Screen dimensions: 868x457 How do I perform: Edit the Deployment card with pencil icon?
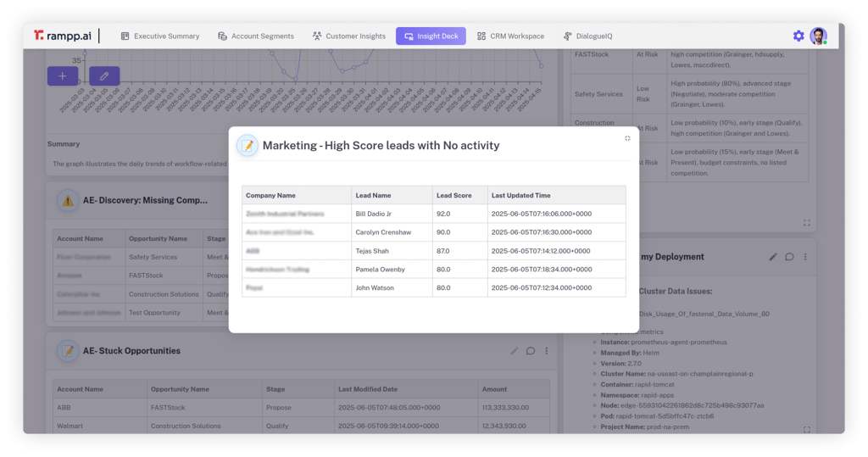[x=772, y=257]
